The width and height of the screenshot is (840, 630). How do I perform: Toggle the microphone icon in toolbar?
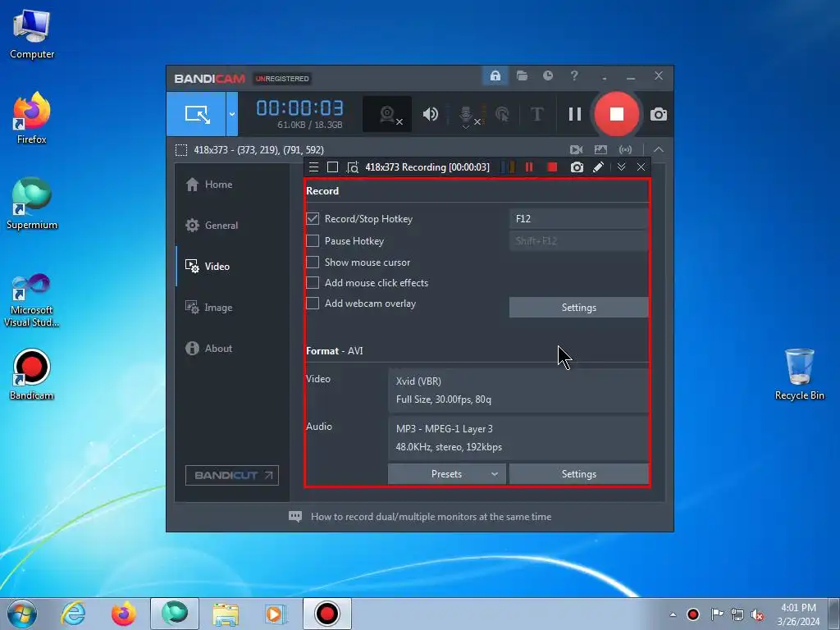467,115
